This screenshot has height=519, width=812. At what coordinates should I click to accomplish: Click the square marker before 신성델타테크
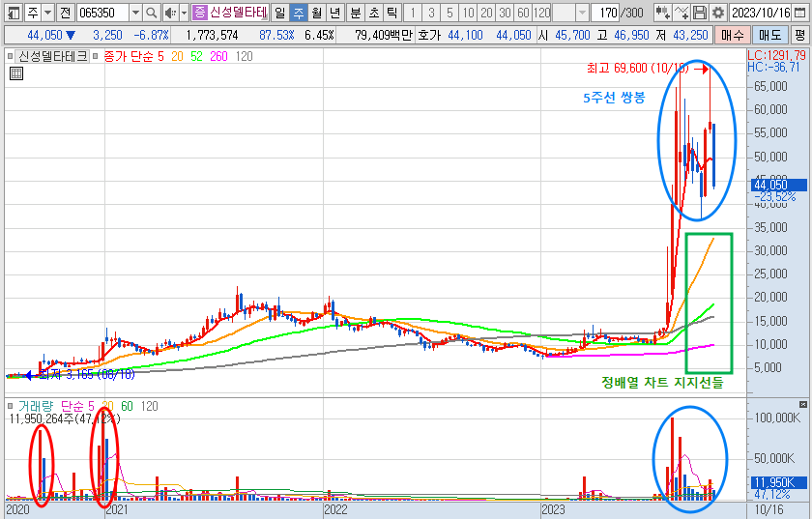coord(11,56)
